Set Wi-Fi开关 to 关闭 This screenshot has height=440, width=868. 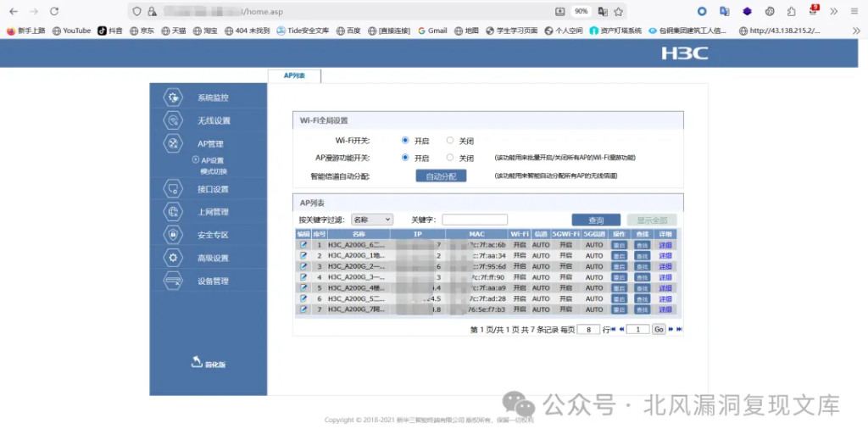point(450,141)
